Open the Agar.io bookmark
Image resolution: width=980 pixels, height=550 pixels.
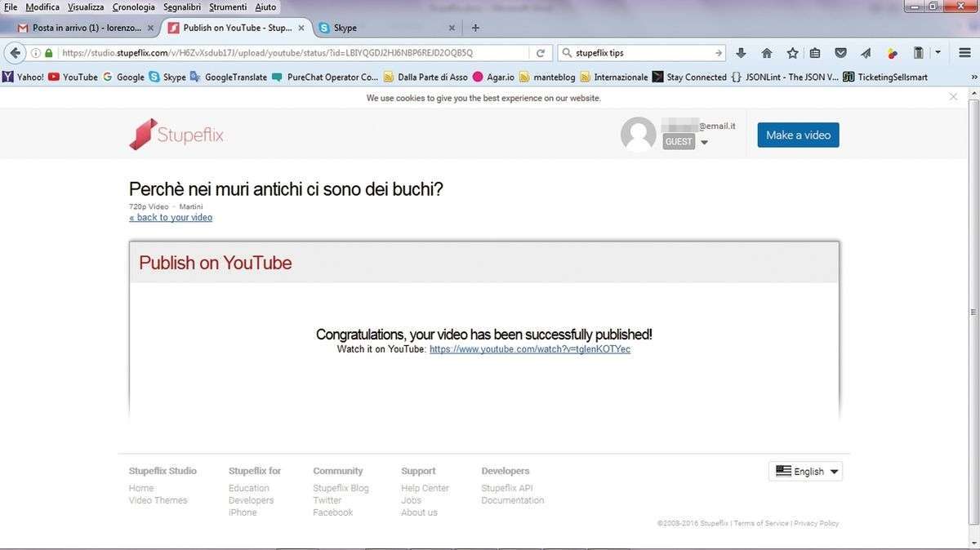tap(493, 78)
